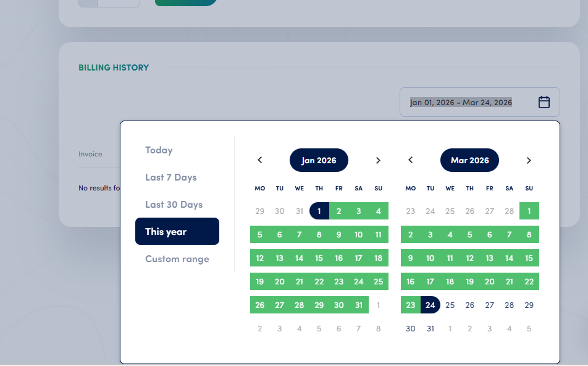This screenshot has height=366, width=588.
Task: Select January 1 in the left calendar
Action: click(x=319, y=211)
